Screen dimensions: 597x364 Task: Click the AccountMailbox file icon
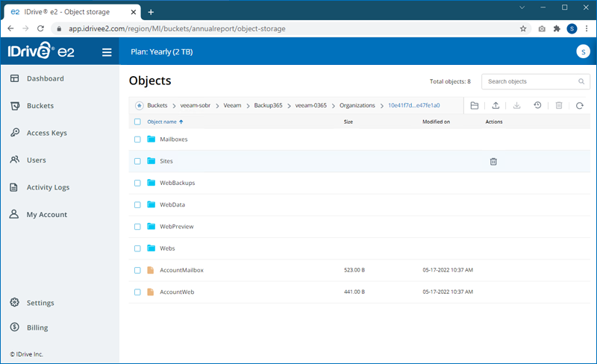coord(151,270)
